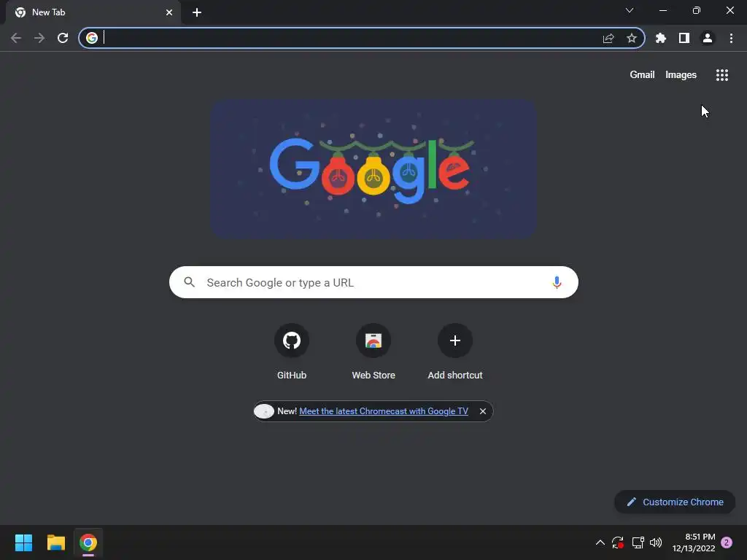Screen dimensions: 747x560
Task: Click the Chrome taskbar icon
Action: (88, 542)
